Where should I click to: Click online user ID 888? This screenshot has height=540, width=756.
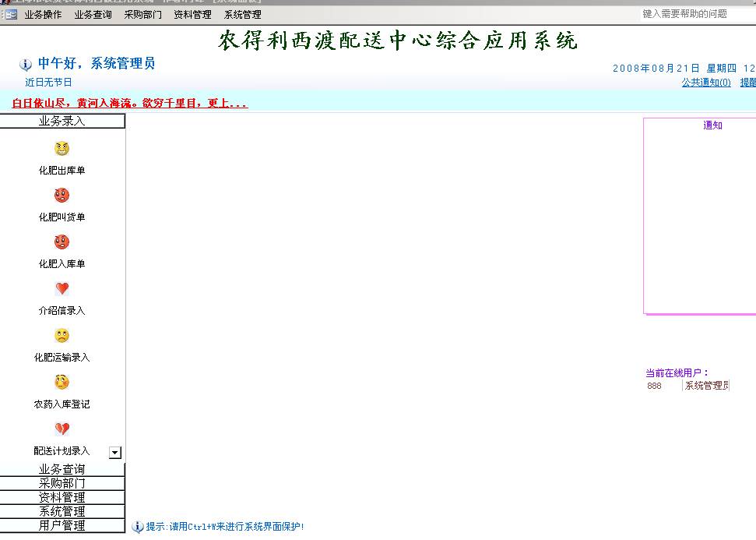click(654, 386)
